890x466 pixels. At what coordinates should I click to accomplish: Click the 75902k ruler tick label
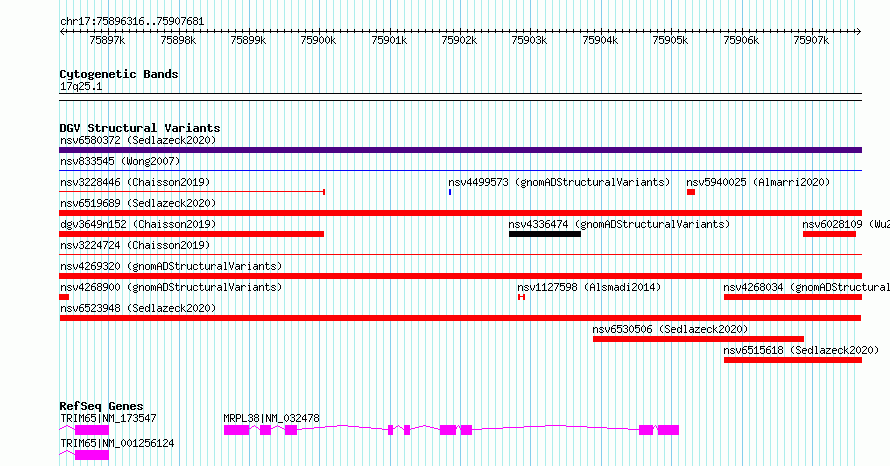[x=459, y=40]
